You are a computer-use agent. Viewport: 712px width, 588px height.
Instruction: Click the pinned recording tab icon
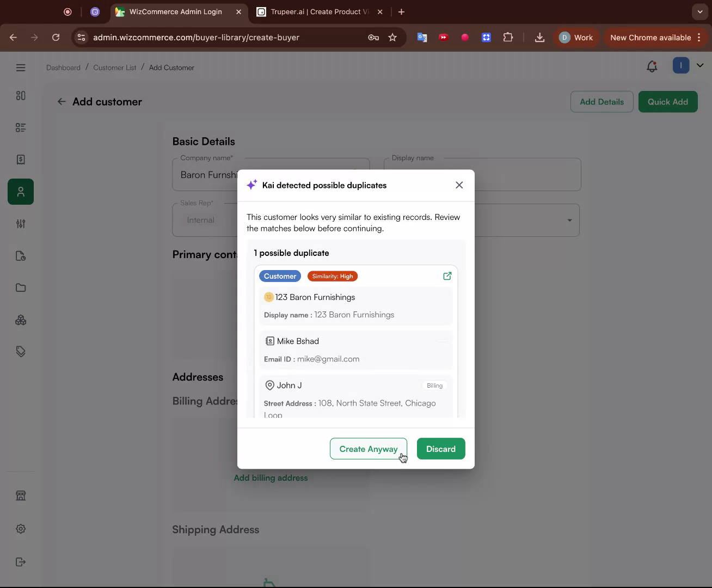click(67, 11)
